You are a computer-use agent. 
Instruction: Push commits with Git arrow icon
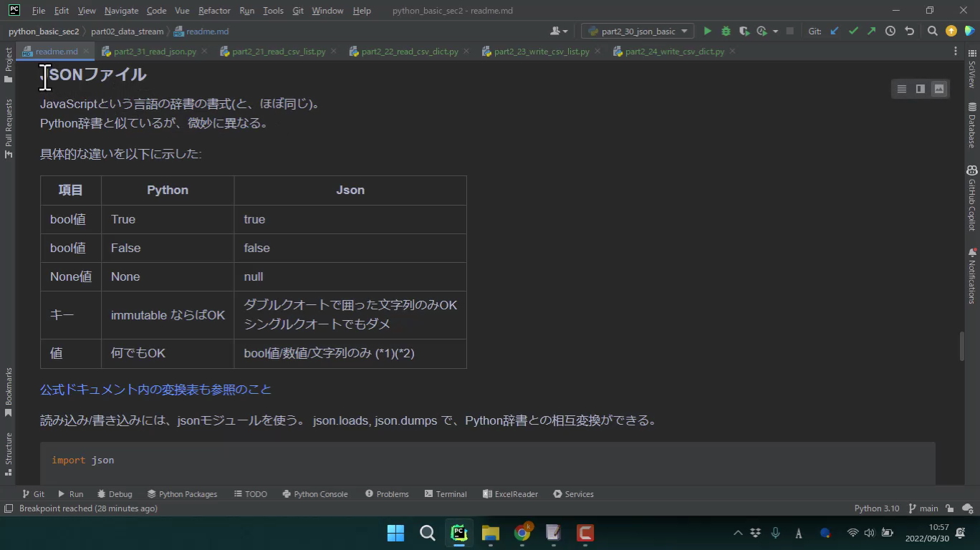[x=871, y=31]
